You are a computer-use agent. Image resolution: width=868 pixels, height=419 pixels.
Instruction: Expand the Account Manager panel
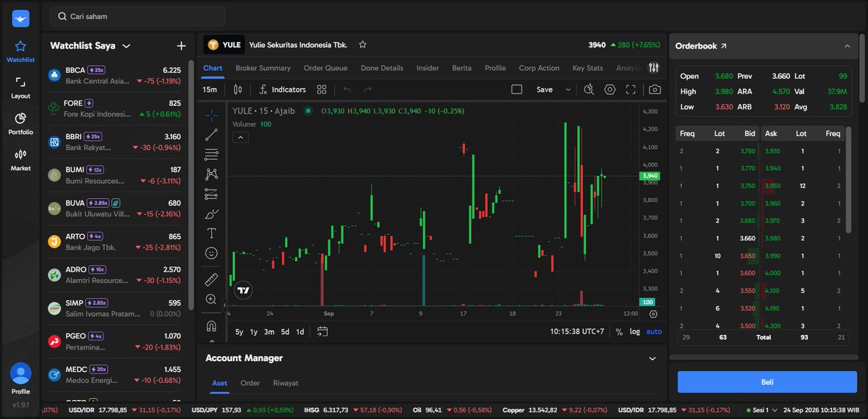pyautogui.click(x=652, y=358)
